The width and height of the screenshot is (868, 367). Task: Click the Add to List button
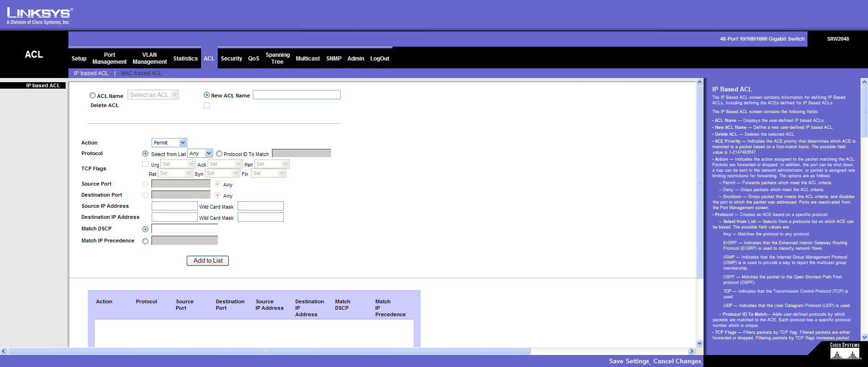[x=208, y=261]
